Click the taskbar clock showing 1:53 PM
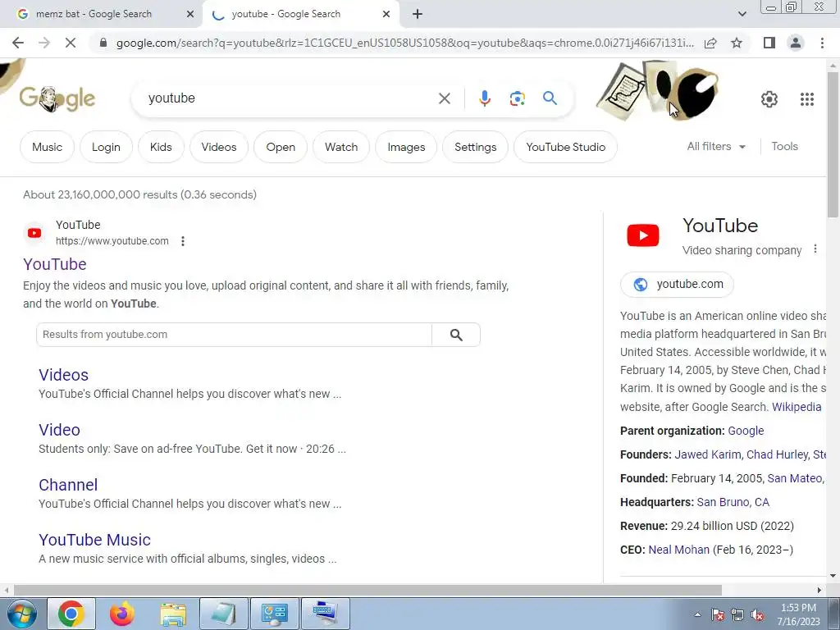 (798, 614)
